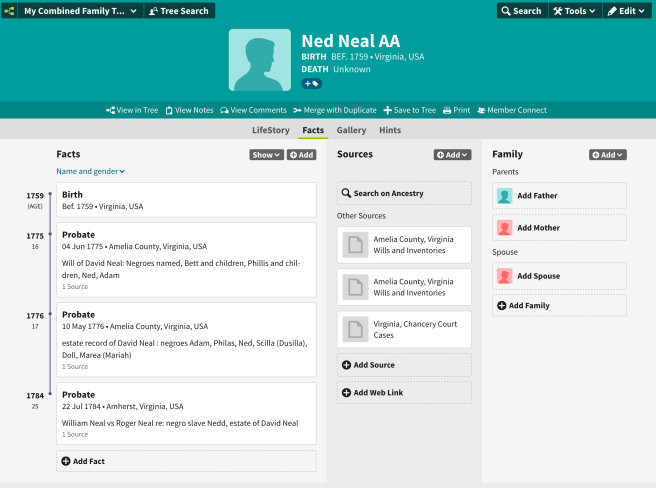Click 1 Source under 1776 Probate
The image size is (656, 488).
75,367
